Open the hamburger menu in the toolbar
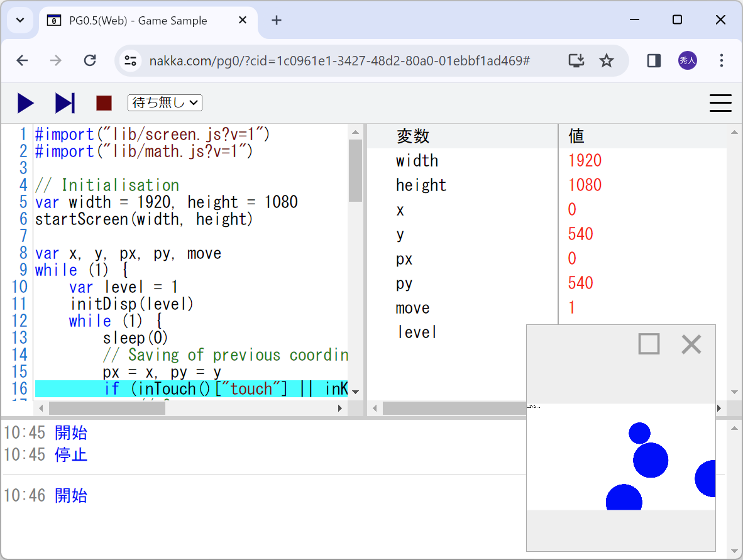Viewport: 743px width, 560px height. pyautogui.click(x=720, y=103)
